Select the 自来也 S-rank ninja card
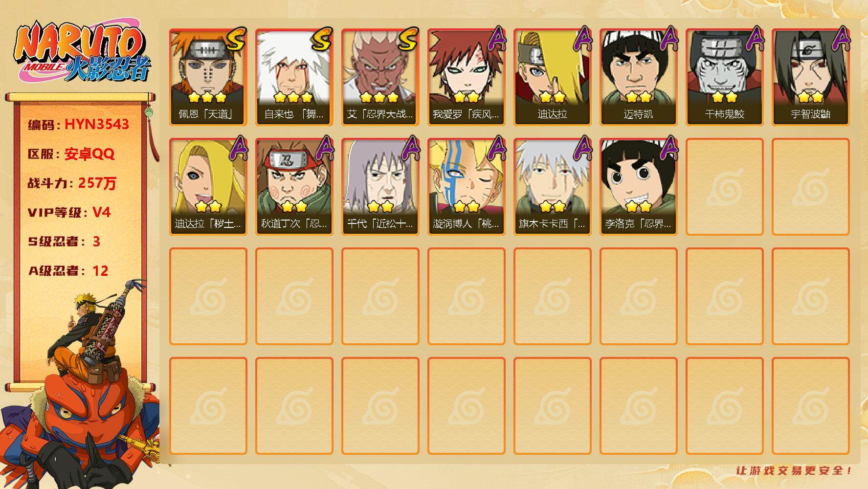This screenshot has height=489, width=868. (294, 77)
